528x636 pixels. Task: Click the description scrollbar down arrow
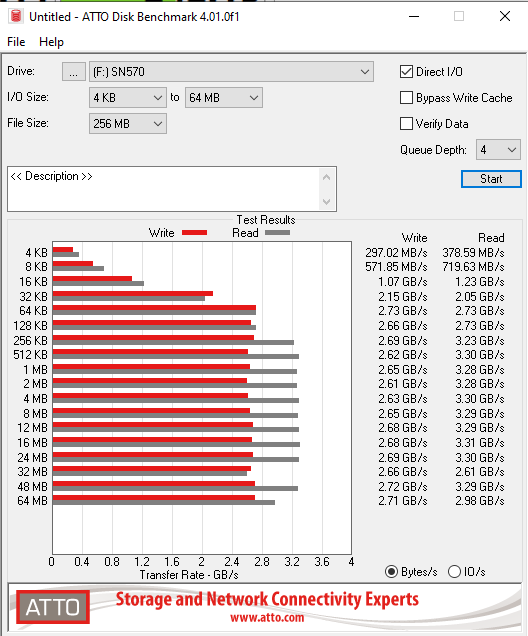click(326, 202)
